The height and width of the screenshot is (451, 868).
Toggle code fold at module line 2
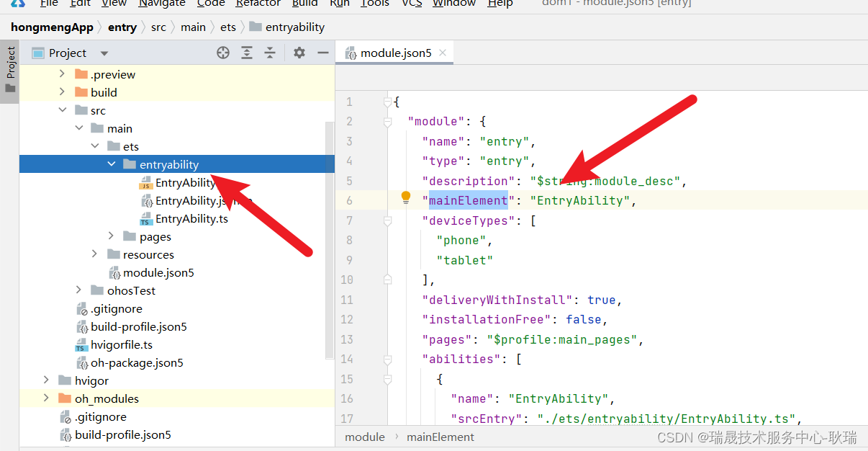point(387,122)
